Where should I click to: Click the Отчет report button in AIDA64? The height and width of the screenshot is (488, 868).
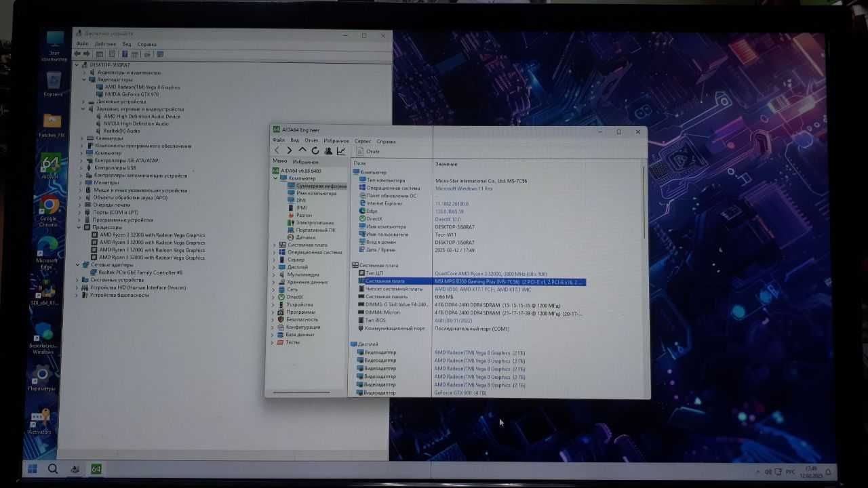tap(369, 151)
